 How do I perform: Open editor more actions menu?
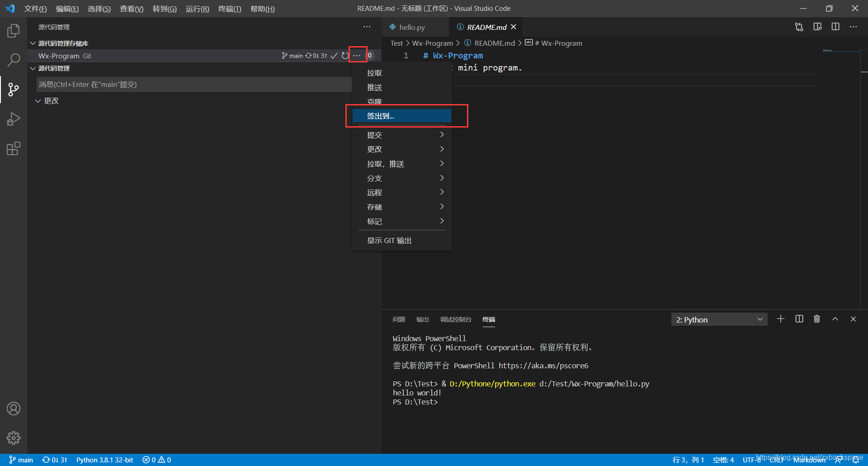853,27
